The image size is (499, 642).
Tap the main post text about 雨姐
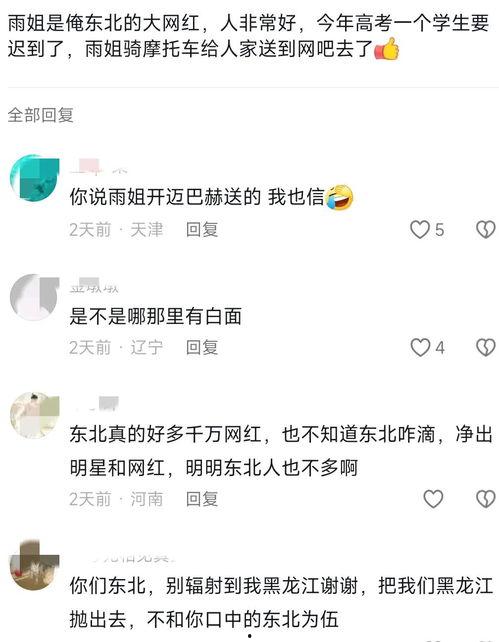(x=248, y=36)
